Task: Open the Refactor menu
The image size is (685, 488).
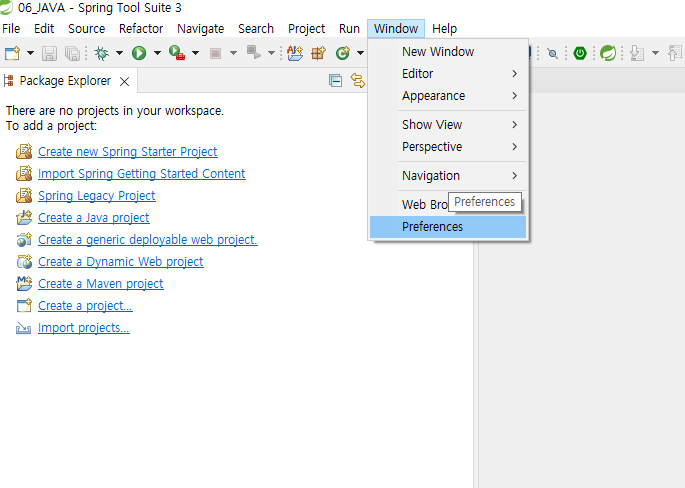Action: click(x=141, y=29)
